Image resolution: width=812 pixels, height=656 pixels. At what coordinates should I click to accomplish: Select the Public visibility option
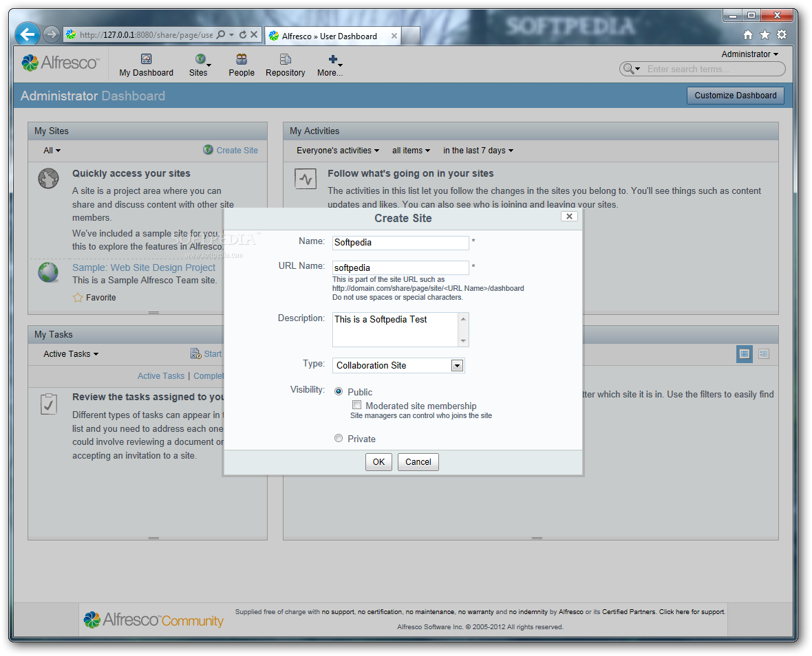pyautogui.click(x=339, y=392)
